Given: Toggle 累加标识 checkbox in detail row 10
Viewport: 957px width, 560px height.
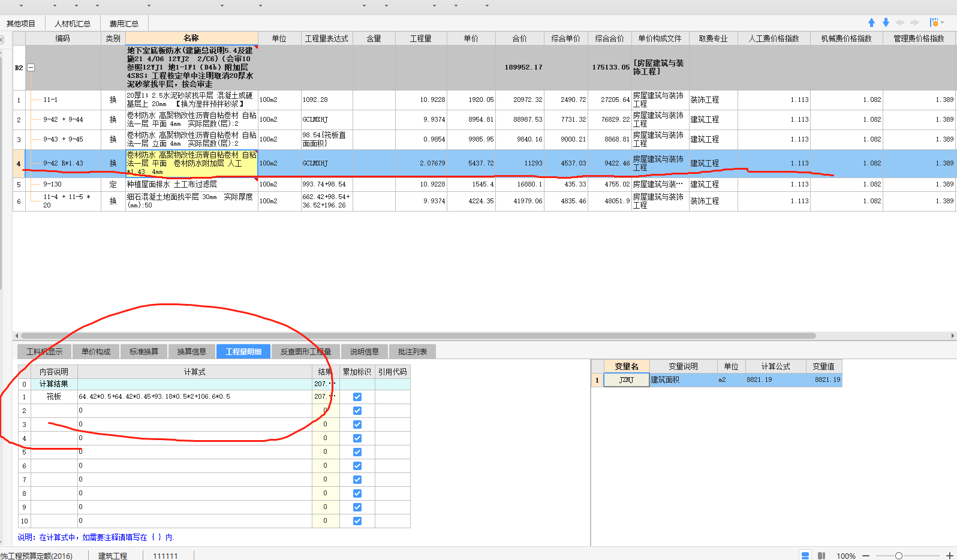Looking at the screenshot, I should 357,521.
